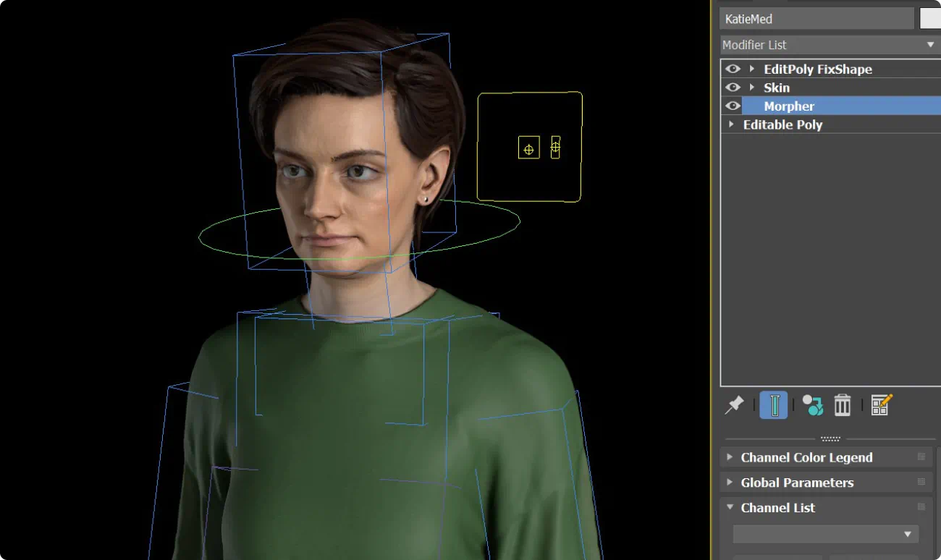The image size is (941, 560).
Task: Make the Morpher modifier unique
Action: coord(811,404)
